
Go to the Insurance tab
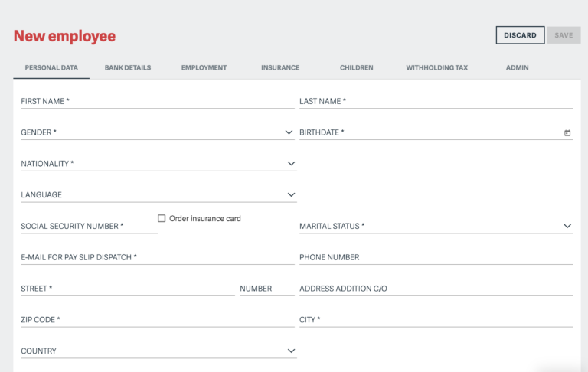coord(279,68)
